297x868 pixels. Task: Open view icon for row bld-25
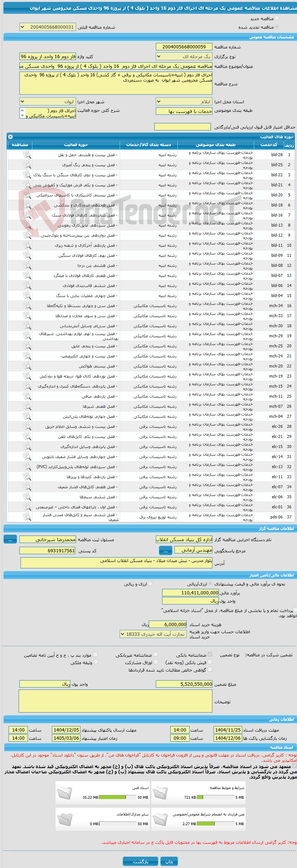pyautogui.click(x=27, y=165)
